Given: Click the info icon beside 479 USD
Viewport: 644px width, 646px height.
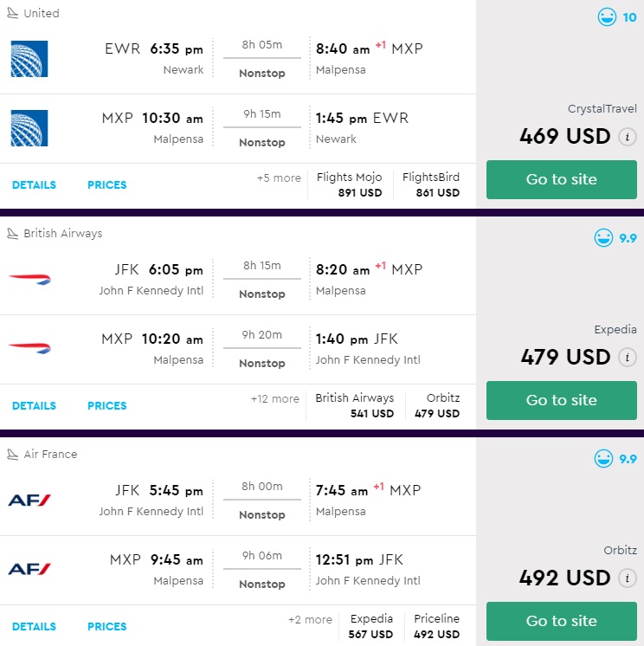Looking at the screenshot, I should (x=628, y=358).
